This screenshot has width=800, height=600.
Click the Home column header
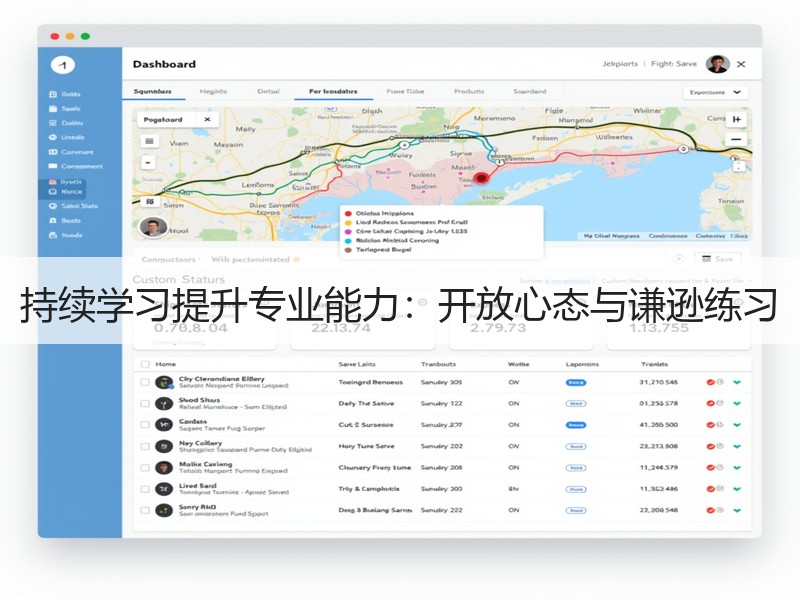tap(165, 364)
